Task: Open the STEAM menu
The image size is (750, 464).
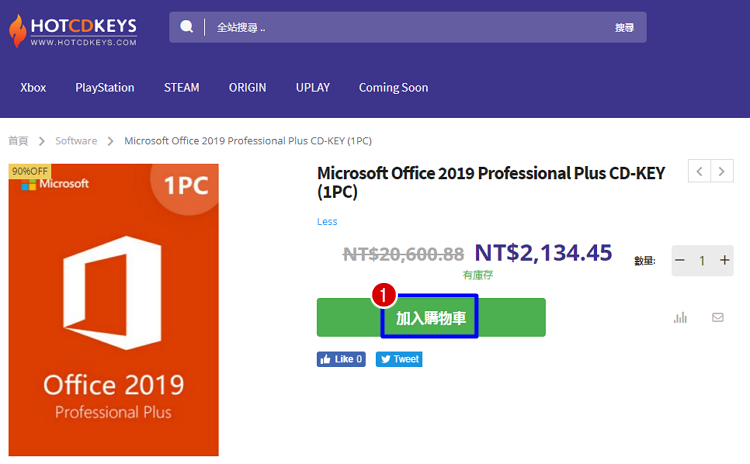Action: pyautogui.click(x=182, y=88)
